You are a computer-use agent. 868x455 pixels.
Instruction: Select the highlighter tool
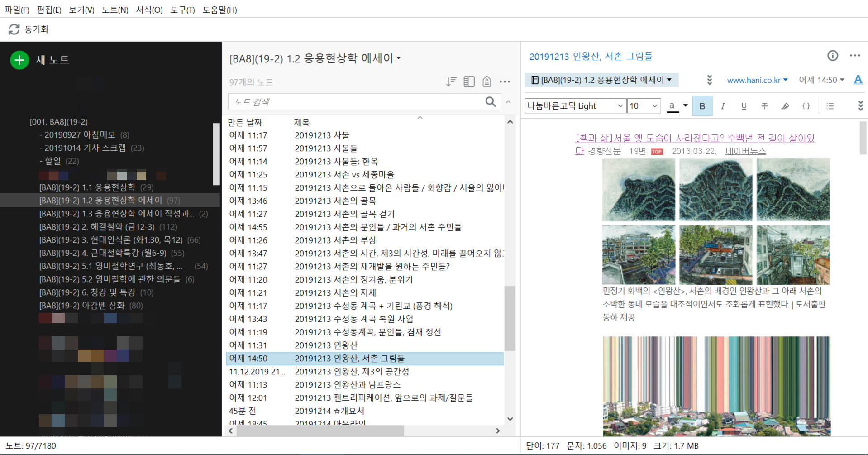[x=785, y=106]
